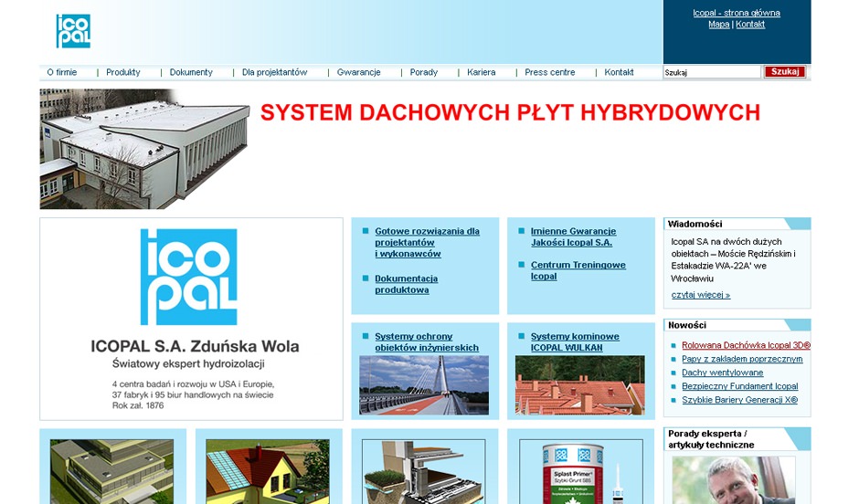
Task: Click the Icopal logo in the header
Action: [73, 31]
